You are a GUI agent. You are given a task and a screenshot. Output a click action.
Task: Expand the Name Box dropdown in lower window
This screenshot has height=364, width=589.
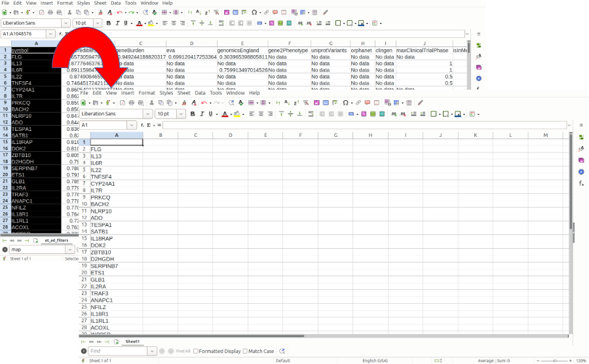click(135, 125)
